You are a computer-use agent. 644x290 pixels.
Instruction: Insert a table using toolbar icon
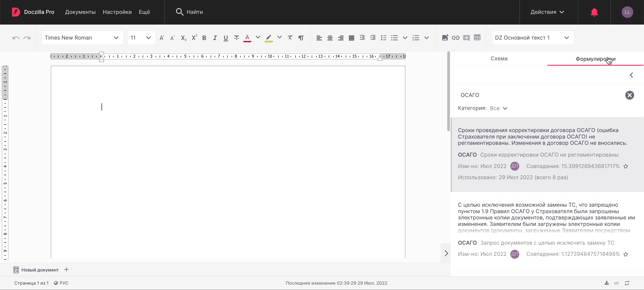[x=477, y=38]
